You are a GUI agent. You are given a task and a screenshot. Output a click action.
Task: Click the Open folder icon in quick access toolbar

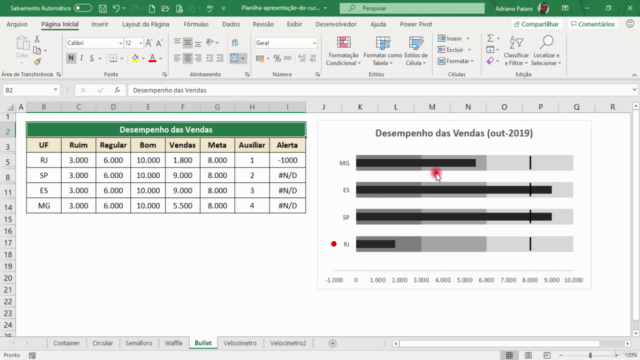point(165,8)
